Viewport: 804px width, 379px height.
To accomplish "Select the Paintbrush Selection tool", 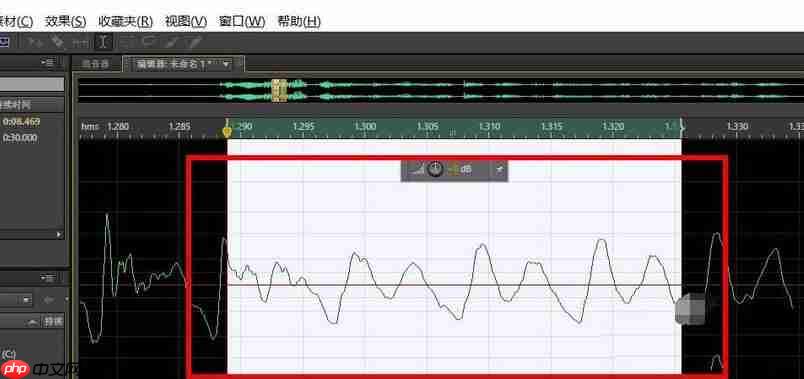I will (x=173, y=42).
